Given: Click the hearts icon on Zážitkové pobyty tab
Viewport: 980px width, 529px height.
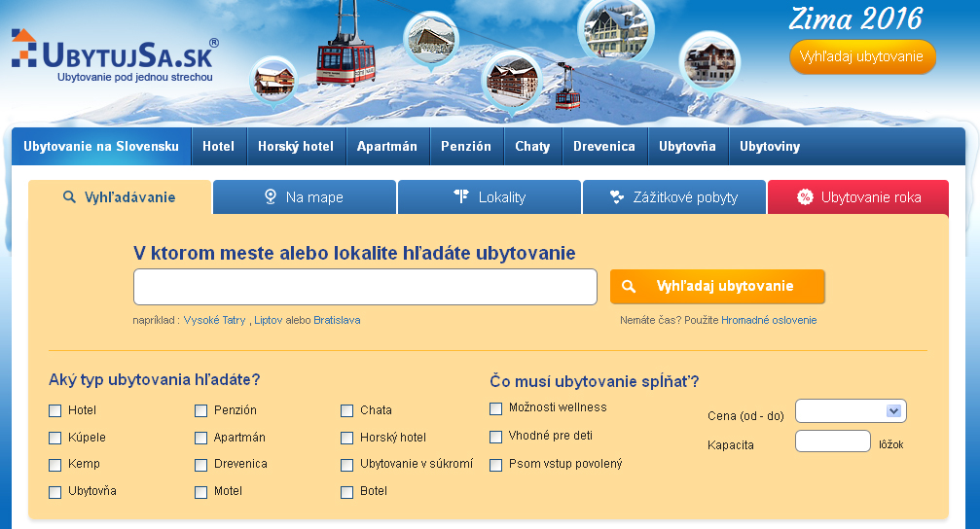Looking at the screenshot, I should tap(616, 197).
